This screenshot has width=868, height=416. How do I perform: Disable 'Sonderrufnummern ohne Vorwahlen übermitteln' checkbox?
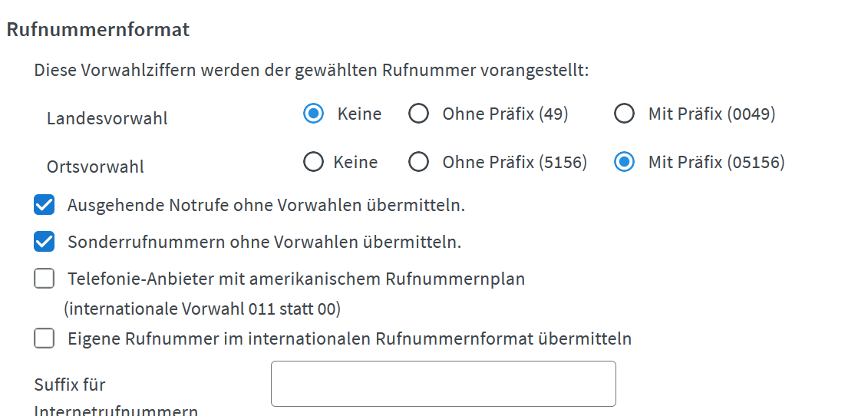45,242
